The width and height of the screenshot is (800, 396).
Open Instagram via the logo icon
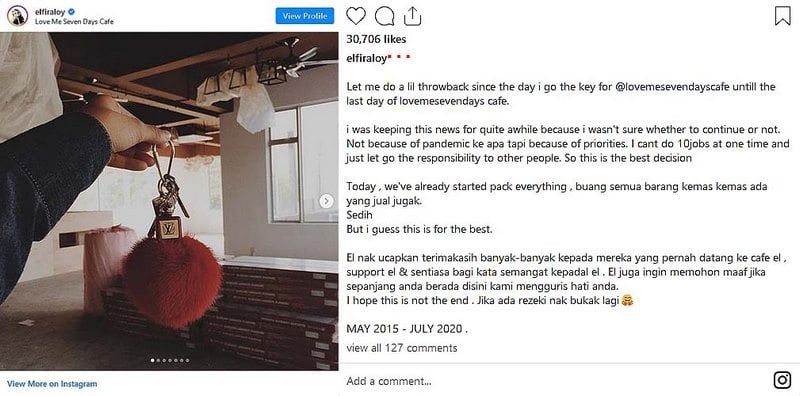tap(782, 380)
